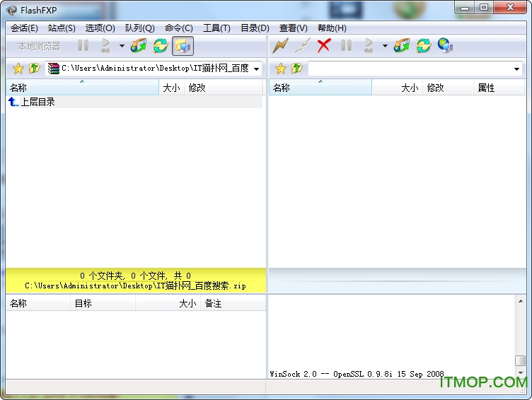The image size is (532, 400).
Task: Click right pane favorites star icon
Action: tap(281, 69)
